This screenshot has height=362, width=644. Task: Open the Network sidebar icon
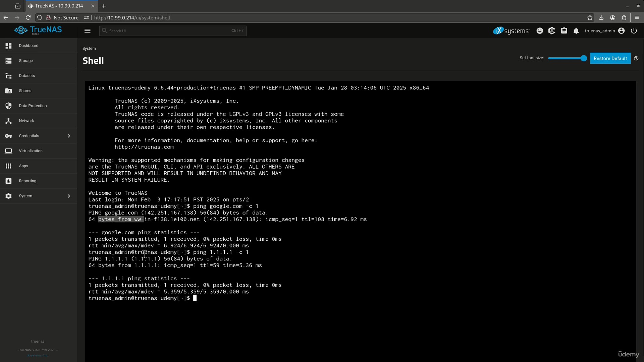pos(8,121)
